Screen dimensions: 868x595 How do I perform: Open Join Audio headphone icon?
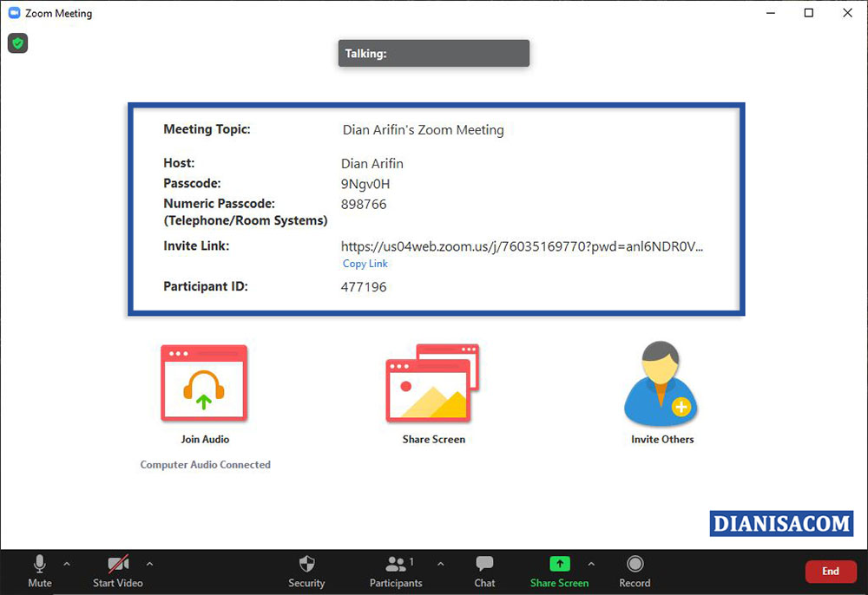click(204, 383)
